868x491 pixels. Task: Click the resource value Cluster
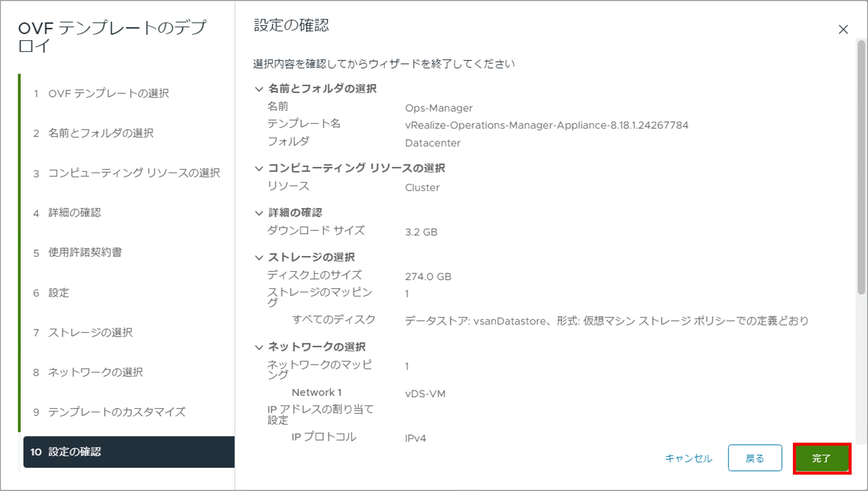pyautogui.click(x=422, y=188)
